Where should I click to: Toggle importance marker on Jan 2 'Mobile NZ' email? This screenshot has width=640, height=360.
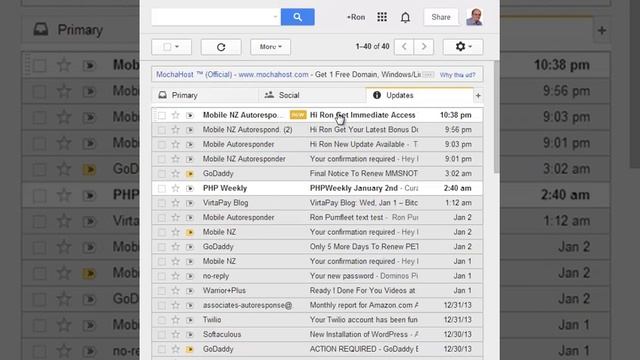(190, 232)
